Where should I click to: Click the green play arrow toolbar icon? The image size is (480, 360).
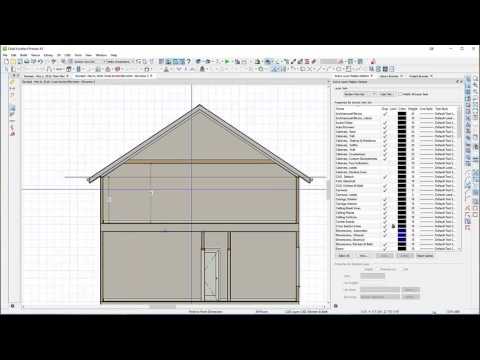(227, 61)
